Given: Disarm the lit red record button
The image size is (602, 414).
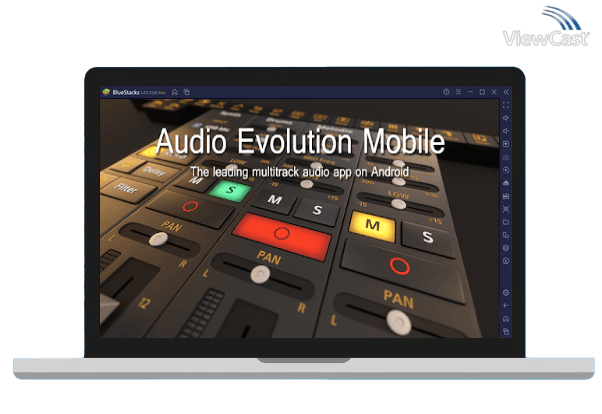Looking at the screenshot, I should [282, 235].
